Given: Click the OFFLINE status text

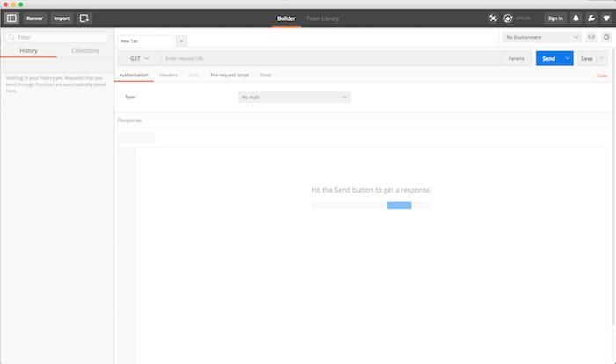Looking at the screenshot, I should [523, 18].
